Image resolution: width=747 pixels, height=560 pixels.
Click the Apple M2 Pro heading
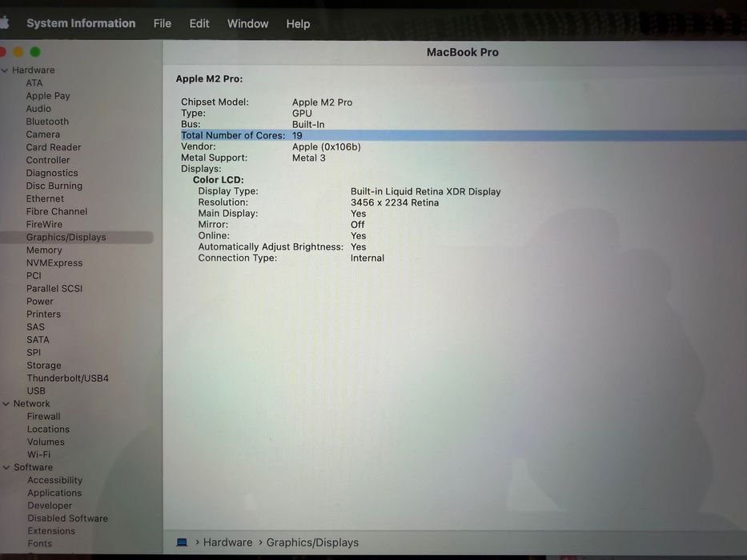(209, 79)
